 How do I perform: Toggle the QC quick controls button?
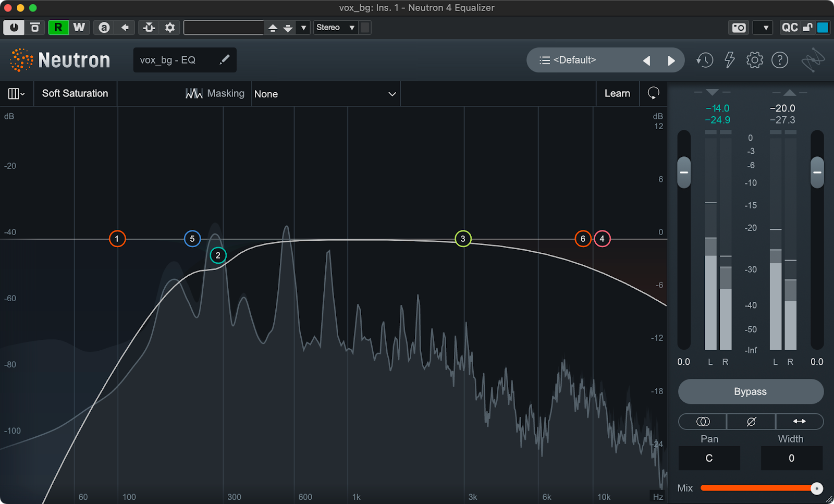click(790, 28)
